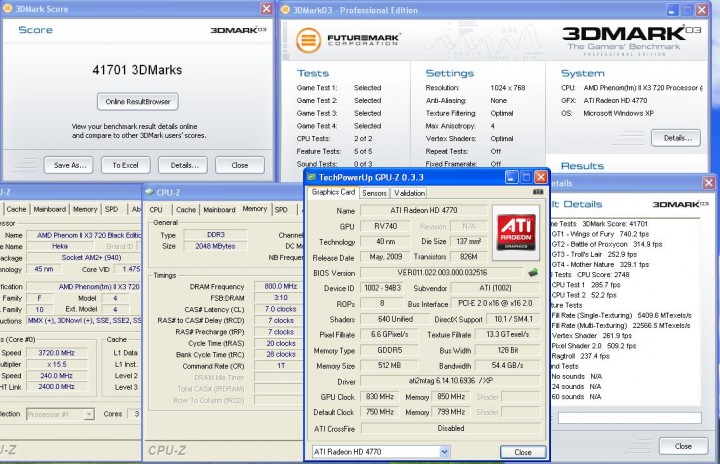Screen dimensions: 720x464
Task: Click the GPU Clock 830 MHz field
Action: pyautogui.click(x=380, y=396)
